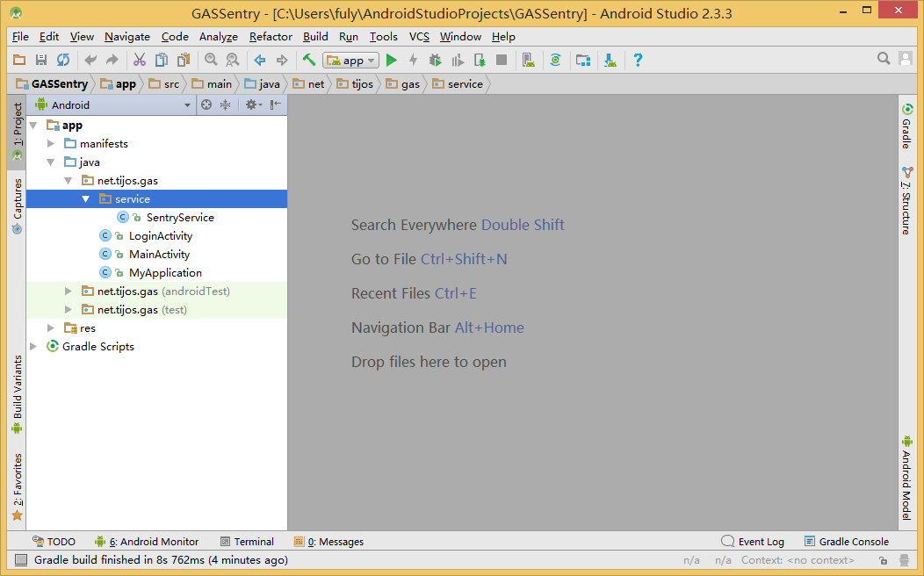Click the Apply Changes lightning icon
Viewport: 924px width, 576px height.
click(x=413, y=60)
